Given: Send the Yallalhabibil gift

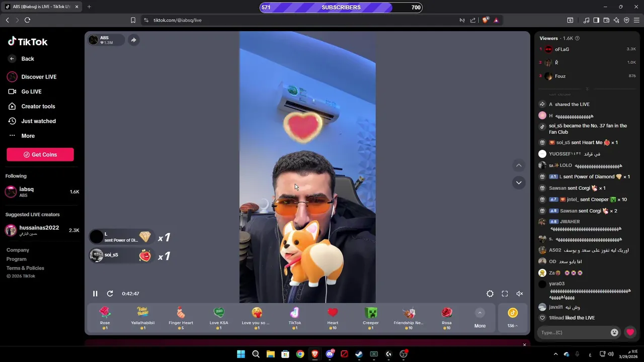Looking at the screenshot, I should pyautogui.click(x=143, y=318).
